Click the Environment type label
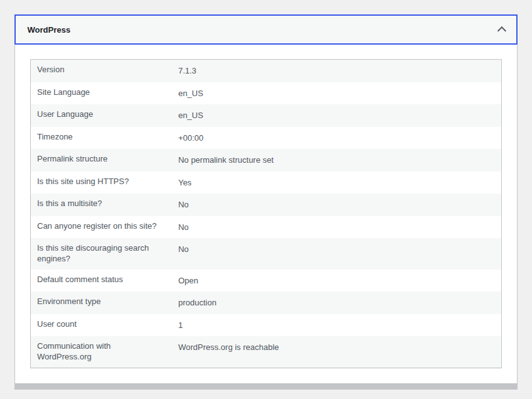The height and width of the screenshot is (399, 532). [x=69, y=302]
